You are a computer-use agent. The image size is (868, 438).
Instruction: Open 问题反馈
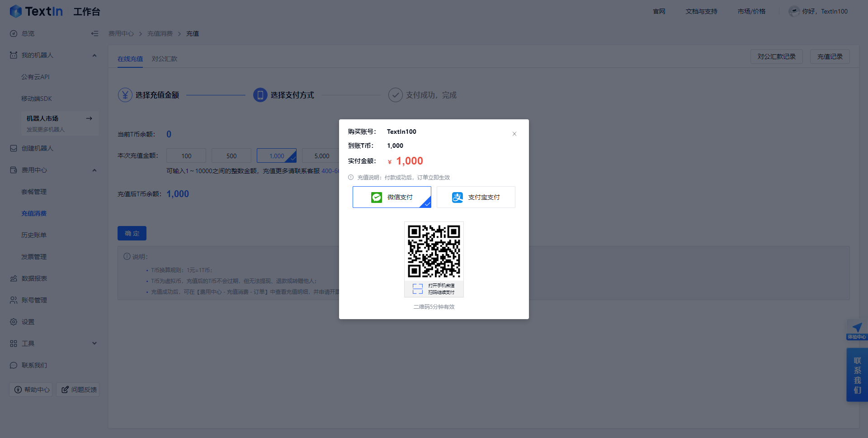[78, 390]
